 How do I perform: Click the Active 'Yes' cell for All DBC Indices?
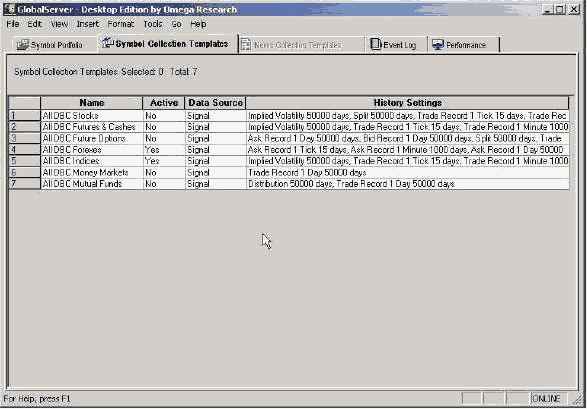[164, 161]
